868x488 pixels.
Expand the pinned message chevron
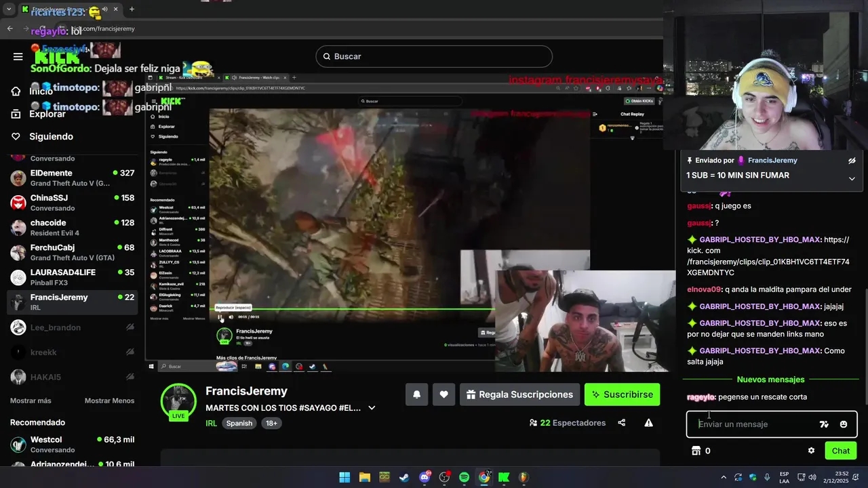click(852, 178)
